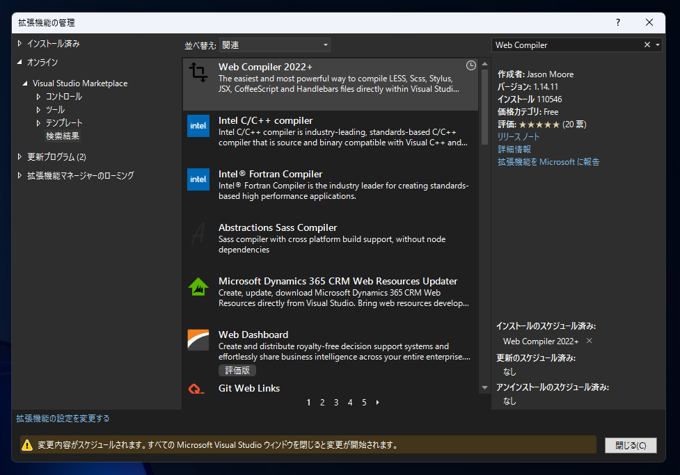Open 拡張機能の設定を変更する link
The image size is (680, 475).
tap(62, 419)
